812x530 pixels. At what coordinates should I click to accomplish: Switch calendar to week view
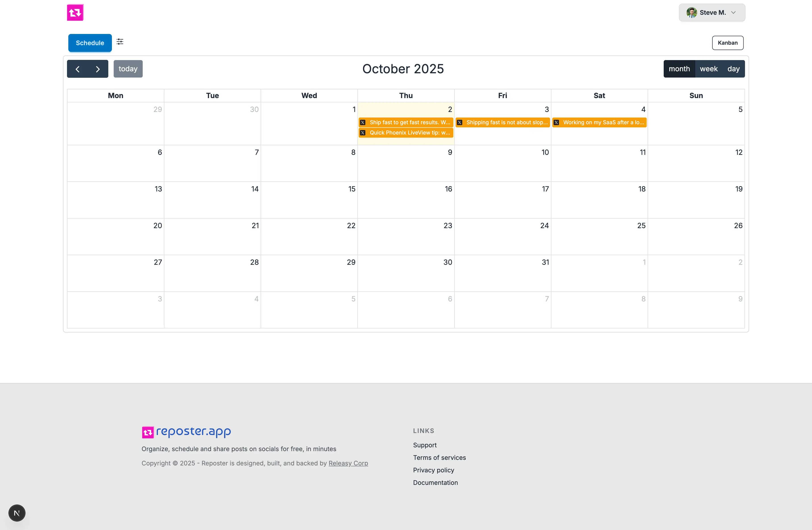click(x=709, y=69)
